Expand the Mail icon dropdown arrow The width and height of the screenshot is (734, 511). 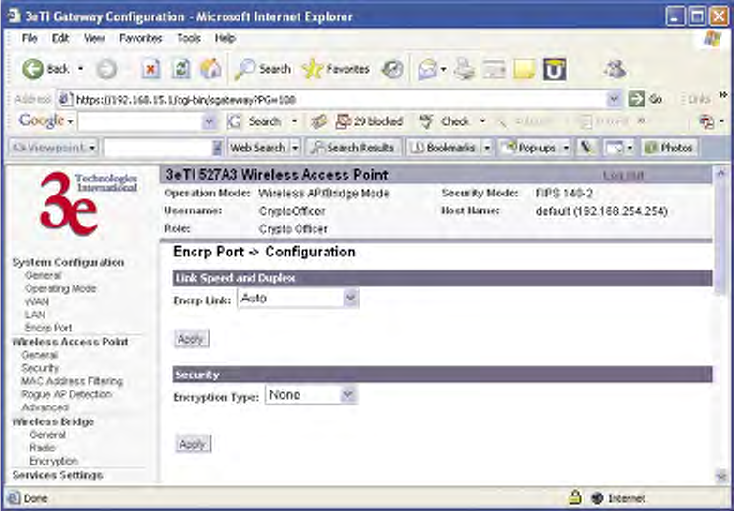(x=443, y=70)
